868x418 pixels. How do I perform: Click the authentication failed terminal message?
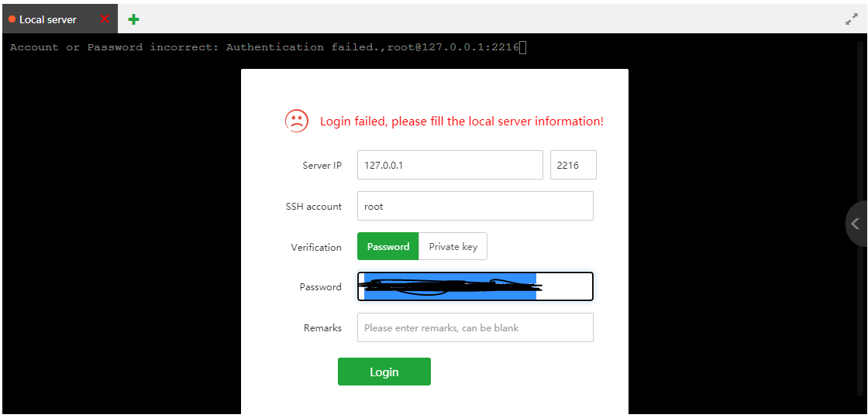click(x=263, y=47)
